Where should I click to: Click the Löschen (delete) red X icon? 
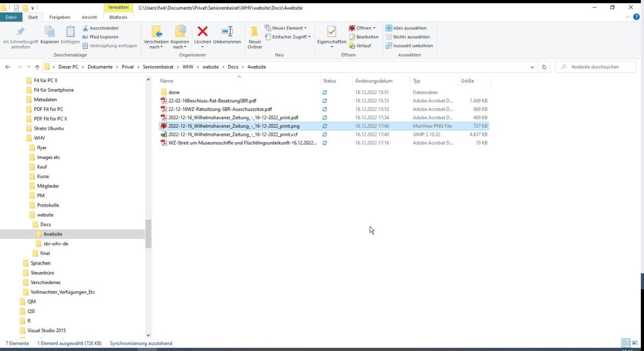202,32
